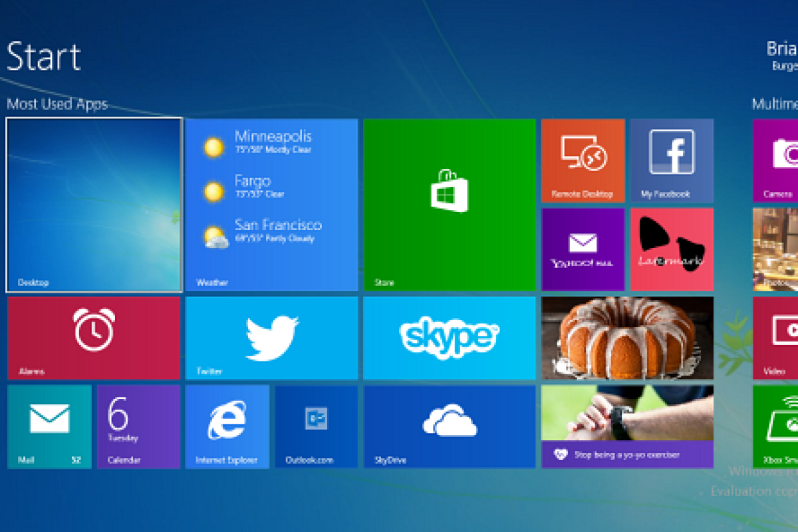
Task: Open the Alarms app
Action: (x=93, y=338)
